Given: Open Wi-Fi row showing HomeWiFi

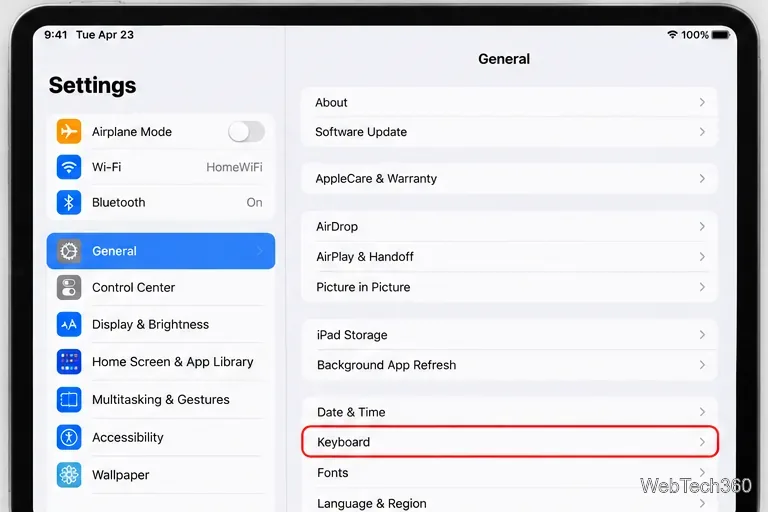Looking at the screenshot, I should (x=161, y=167).
